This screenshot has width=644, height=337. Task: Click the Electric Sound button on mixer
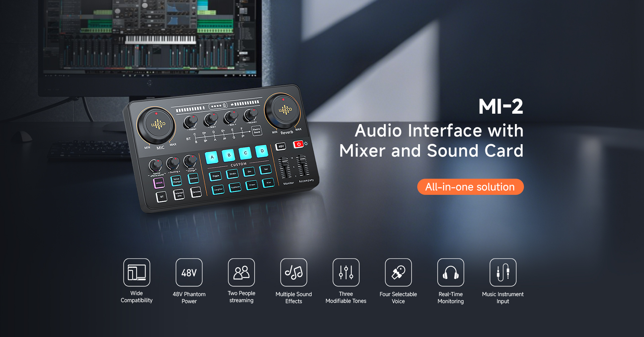[257, 130]
